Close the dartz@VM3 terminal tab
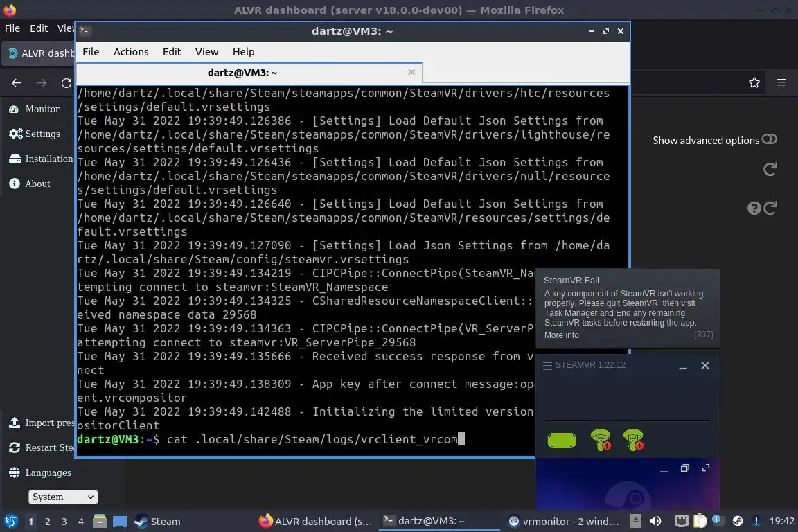 point(411,72)
